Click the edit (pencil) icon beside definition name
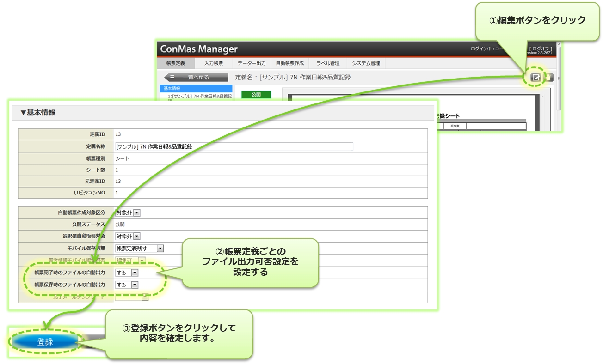This screenshot has width=603, height=364. click(x=535, y=77)
